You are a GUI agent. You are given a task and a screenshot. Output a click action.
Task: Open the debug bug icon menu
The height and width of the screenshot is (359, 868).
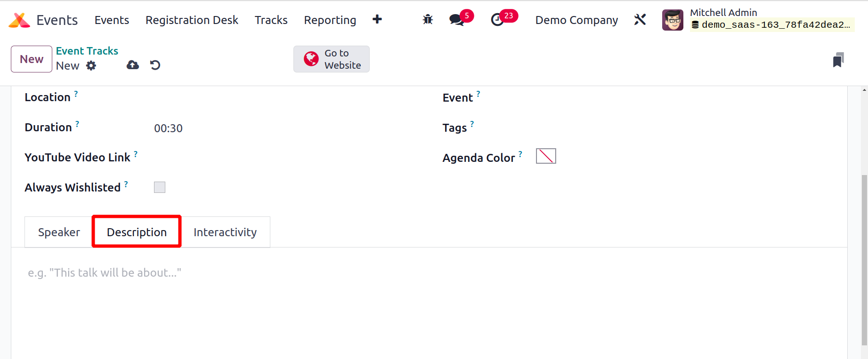(x=428, y=20)
